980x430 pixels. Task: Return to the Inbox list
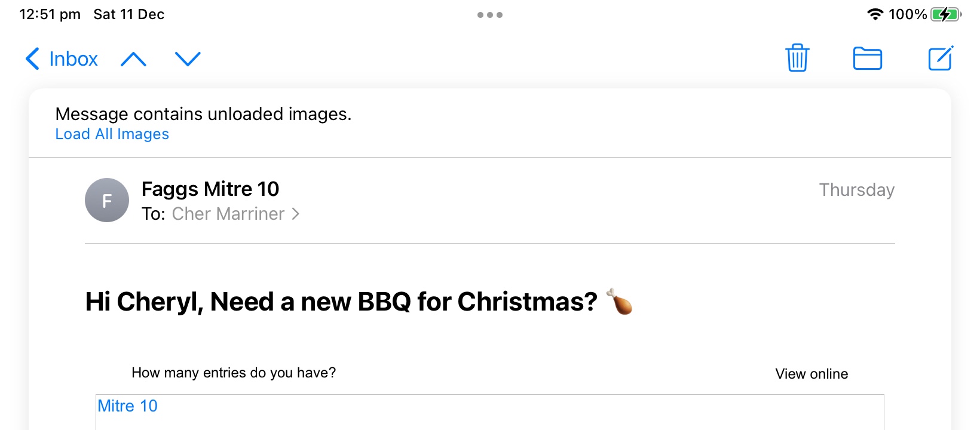[73, 59]
